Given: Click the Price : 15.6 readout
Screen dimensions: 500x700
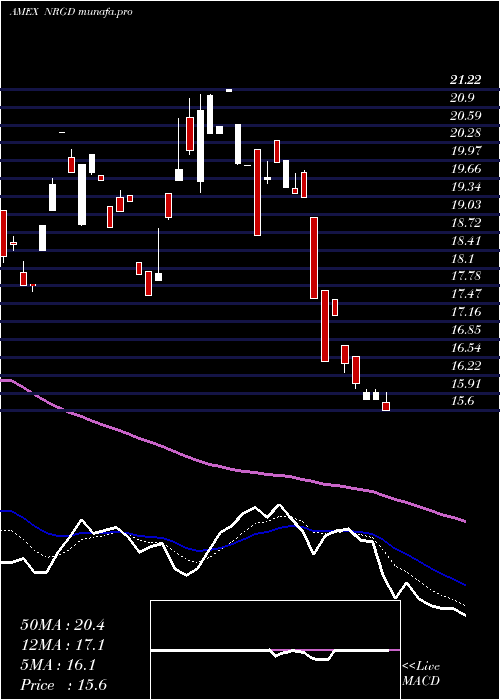Looking at the screenshot, I should coord(63,685).
